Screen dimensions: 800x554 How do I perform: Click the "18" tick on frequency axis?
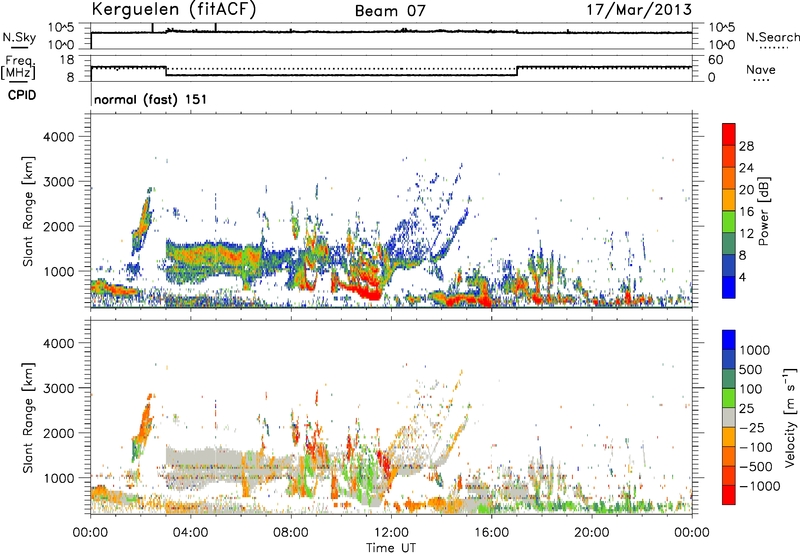[x=67, y=60]
